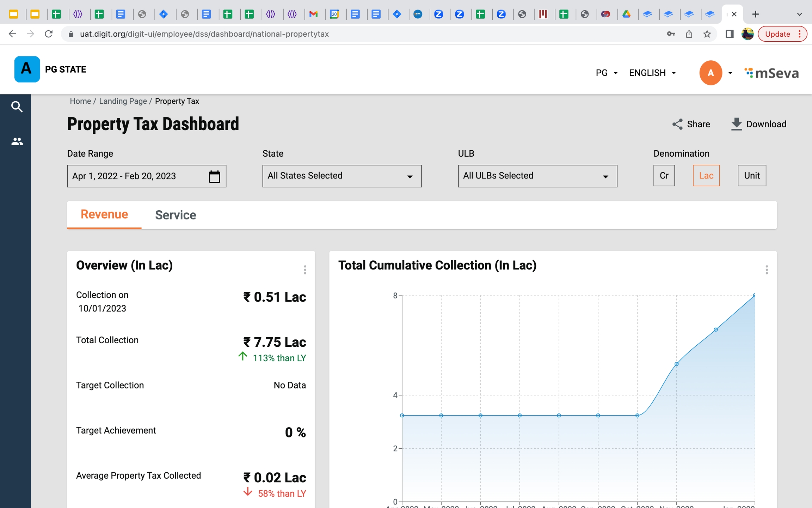Click the search icon in left sidebar
The image size is (812, 508).
point(17,106)
